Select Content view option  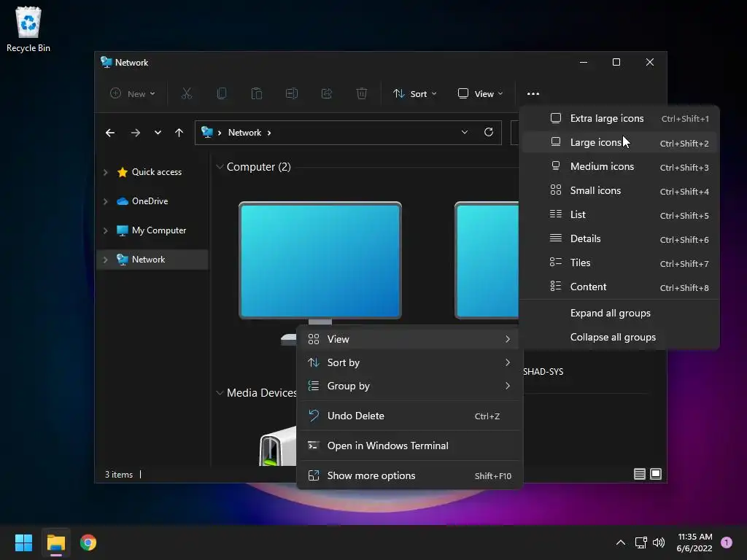pyautogui.click(x=619, y=287)
